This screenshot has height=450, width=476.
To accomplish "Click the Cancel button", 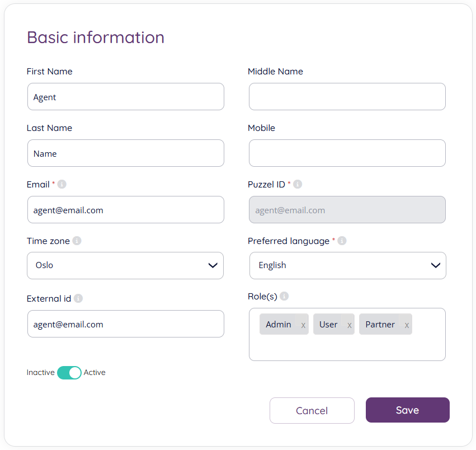I will (312, 411).
